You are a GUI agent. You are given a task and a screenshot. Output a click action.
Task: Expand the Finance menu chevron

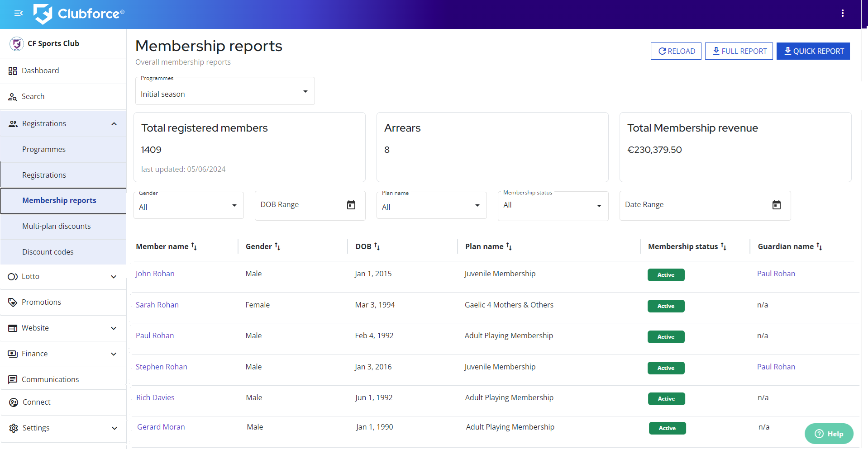pos(114,354)
